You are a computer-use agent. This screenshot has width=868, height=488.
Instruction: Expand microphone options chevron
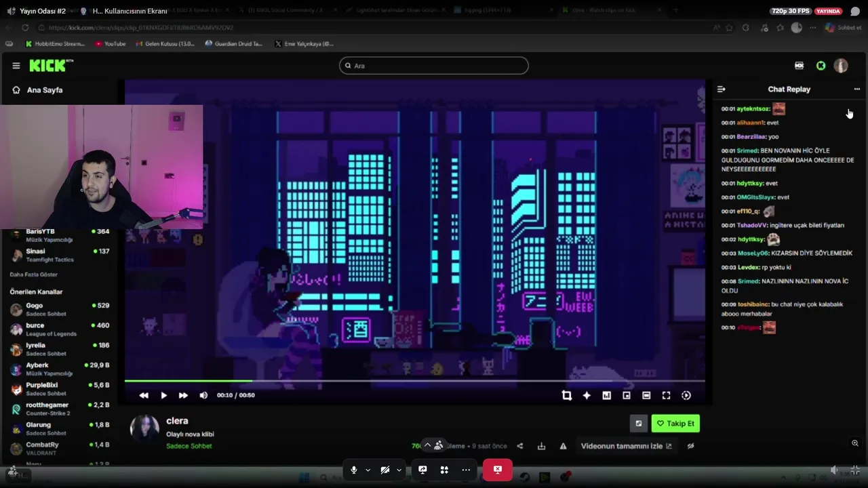[368, 470]
